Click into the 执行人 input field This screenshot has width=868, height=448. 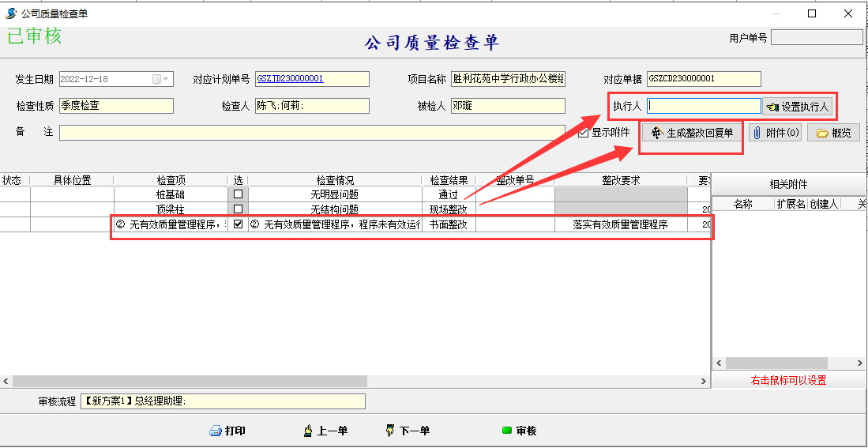[x=703, y=106]
